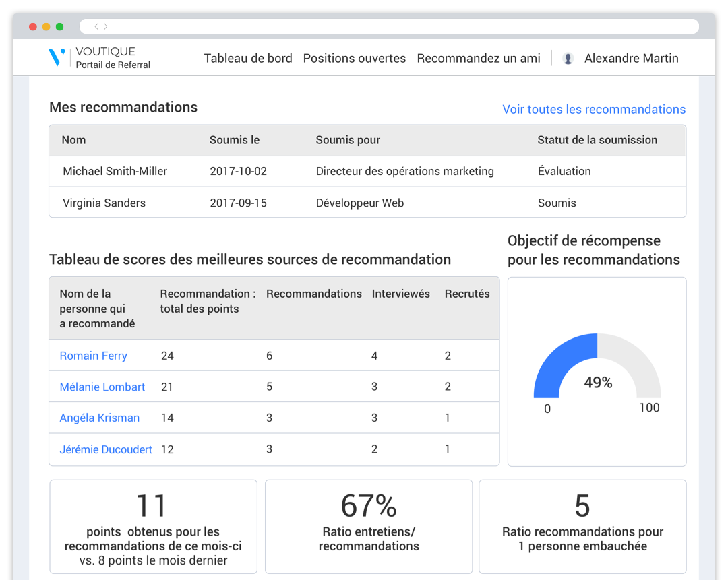
Task: Click the Interviewés column header
Action: point(400,294)
